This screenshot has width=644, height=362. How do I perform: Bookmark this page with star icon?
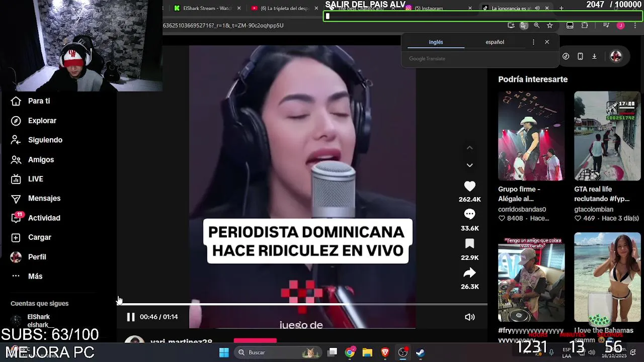tap(550, 25)
